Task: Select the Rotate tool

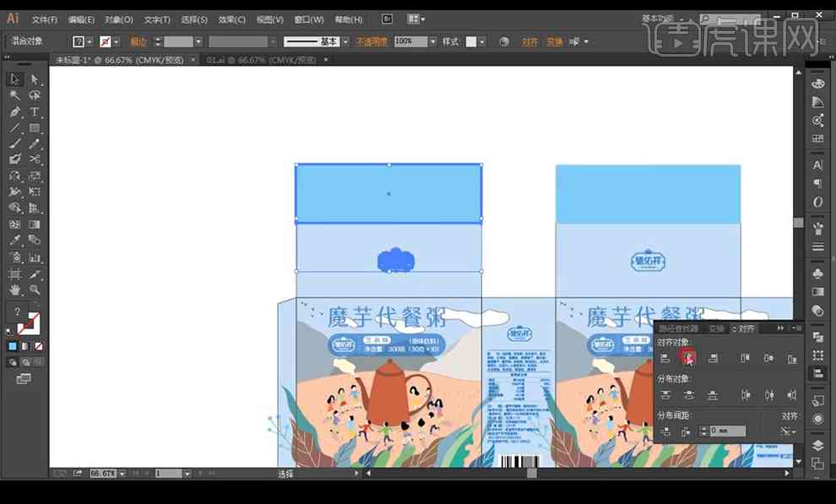Action: pyautogui.click(x=14, y=176)
